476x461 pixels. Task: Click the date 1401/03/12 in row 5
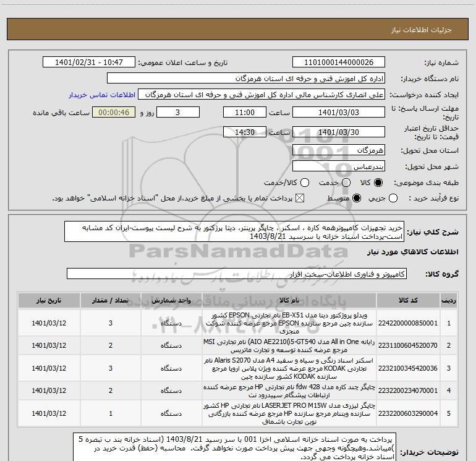click(49, 413)
